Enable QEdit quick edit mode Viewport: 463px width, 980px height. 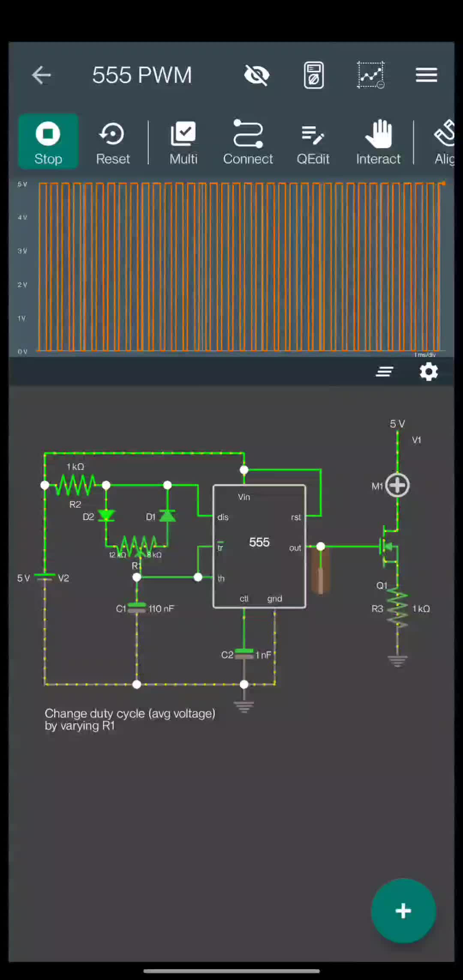tap(313, 142)
